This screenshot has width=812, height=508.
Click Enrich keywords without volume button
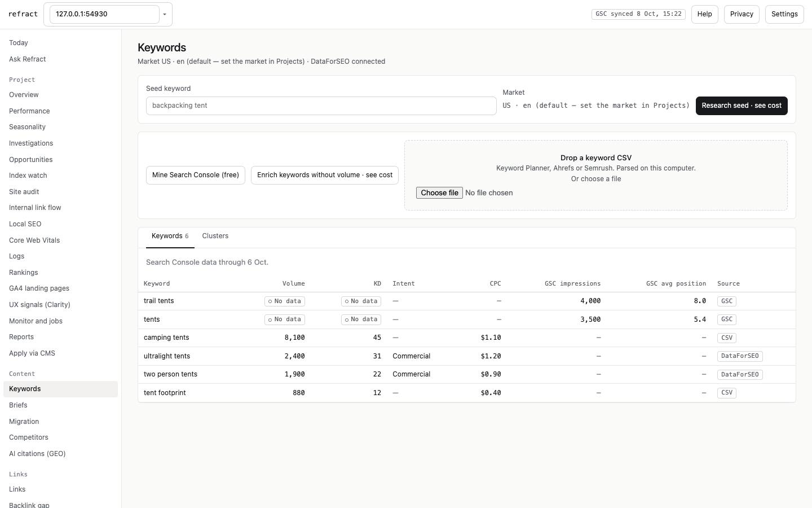(x=325, y=175)
